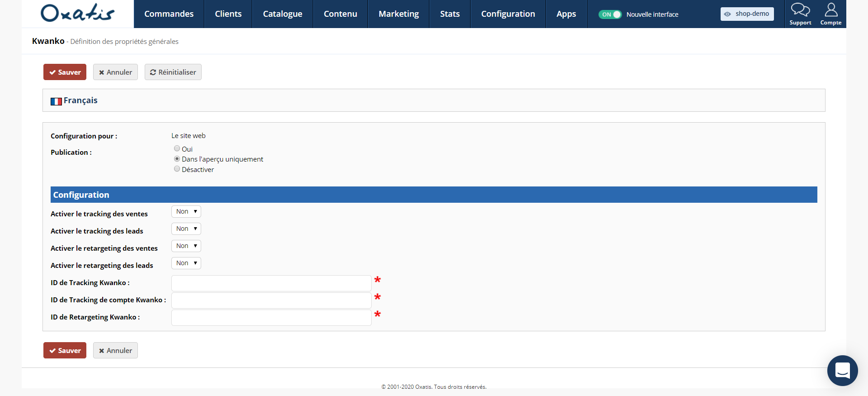Click the 'Le site web' value text

click(x=189, y=136)
